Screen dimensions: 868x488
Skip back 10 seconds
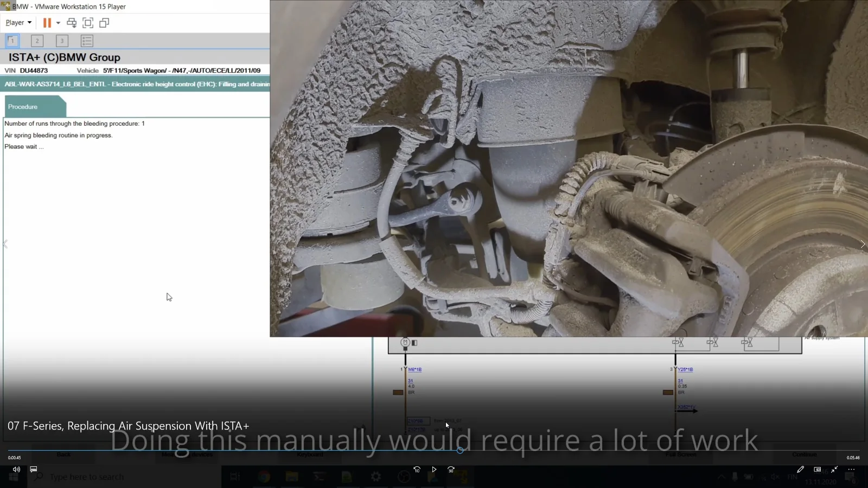point(417,469)
